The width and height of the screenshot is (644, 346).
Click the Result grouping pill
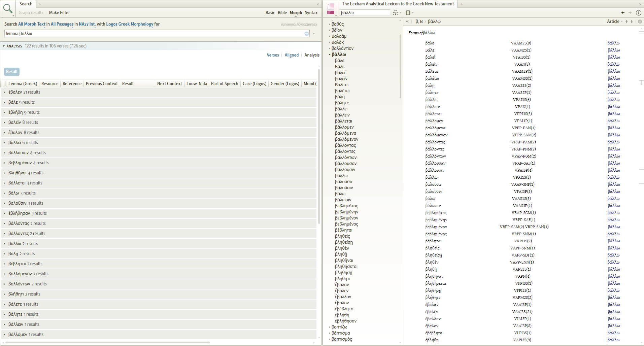(12, 72)
